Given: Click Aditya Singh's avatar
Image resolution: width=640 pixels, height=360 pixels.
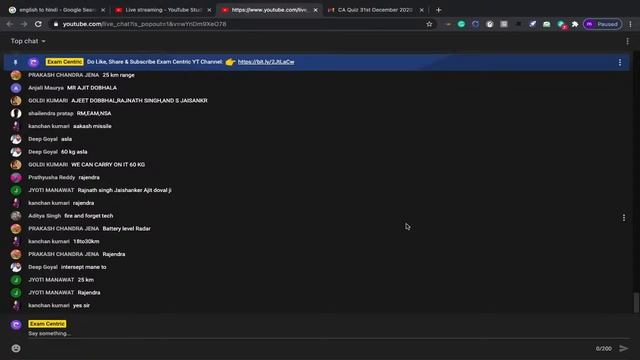Looking at the screenshot, I should click(16, 216).
